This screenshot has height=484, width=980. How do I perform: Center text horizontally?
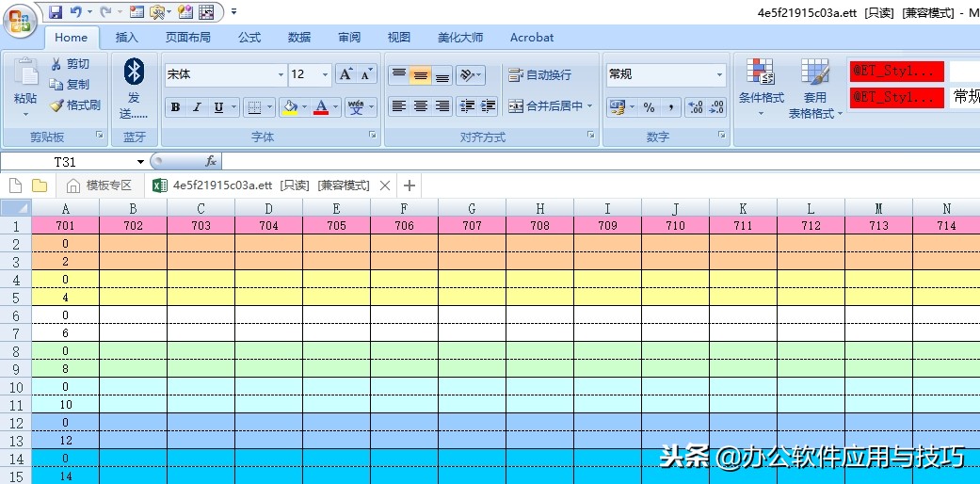pos(421,106)
